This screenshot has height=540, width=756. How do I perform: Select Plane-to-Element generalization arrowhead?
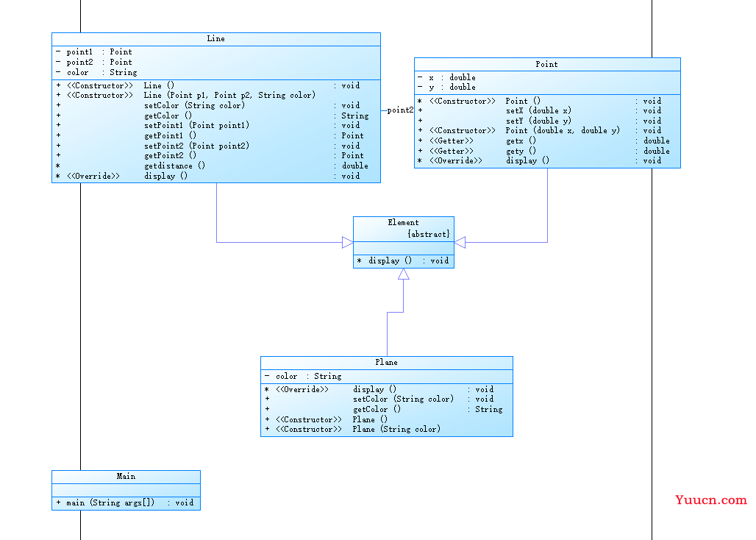coord(404,274)
